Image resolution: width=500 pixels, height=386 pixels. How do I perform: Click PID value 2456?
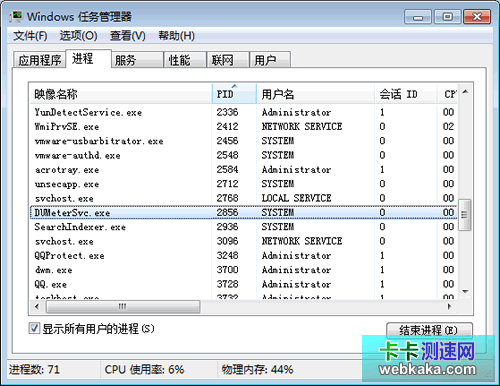pos(227,141)
